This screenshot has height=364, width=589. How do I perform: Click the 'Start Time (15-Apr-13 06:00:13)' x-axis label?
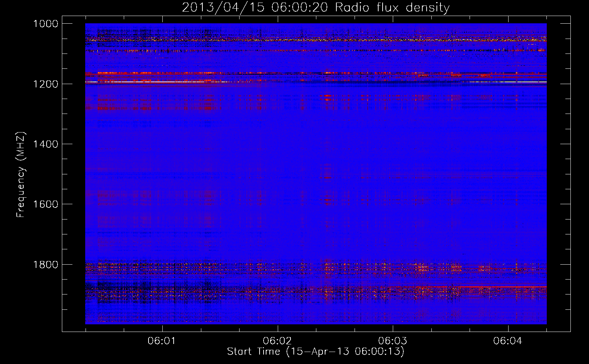[316, 351]
